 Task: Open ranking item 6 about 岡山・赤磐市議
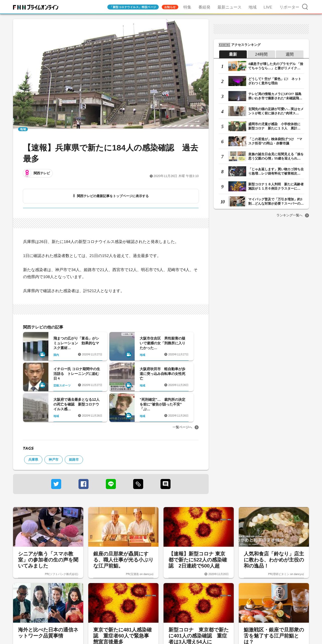click(x=261, y=141)
